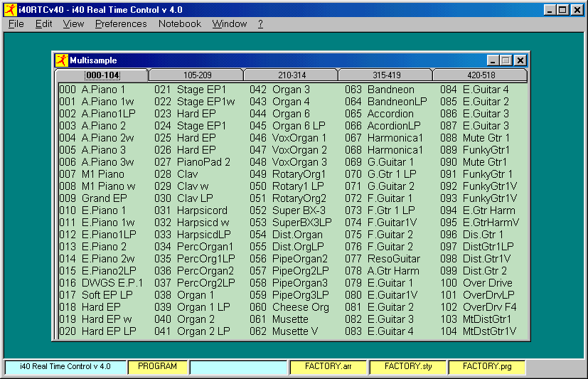Click the FACTORY.sty status bar field
Viewport: 588px width, 379px height.
(x=407, y=367)
